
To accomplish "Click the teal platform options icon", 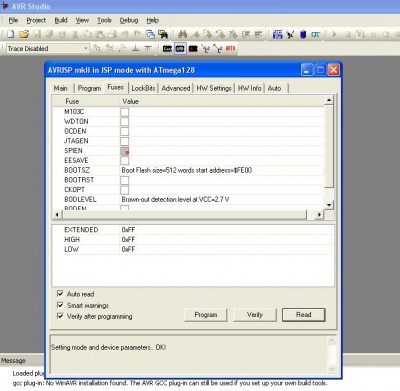I will coord(315,34).
